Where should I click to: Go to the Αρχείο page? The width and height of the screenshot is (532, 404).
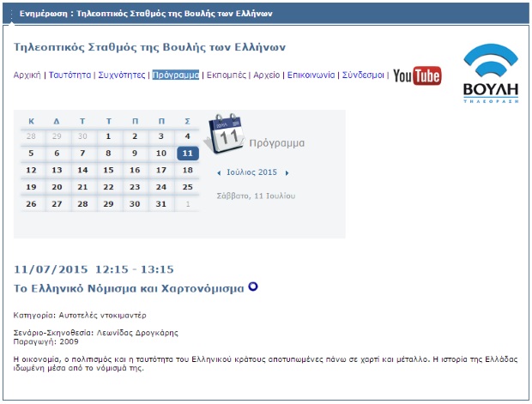pyautogui.click(x=268, y=75)
